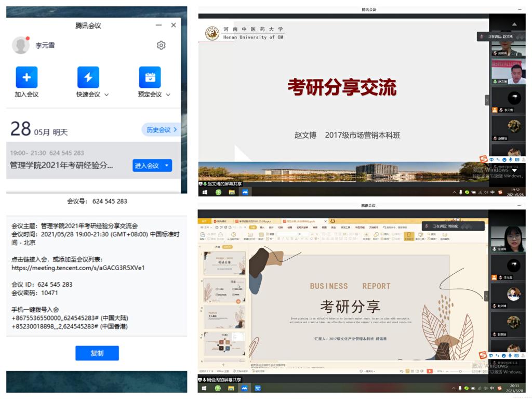532x399 pixels.
Task: Open the Insert (插入) ribbon tab in WPS
Action: tap(262, 227)
